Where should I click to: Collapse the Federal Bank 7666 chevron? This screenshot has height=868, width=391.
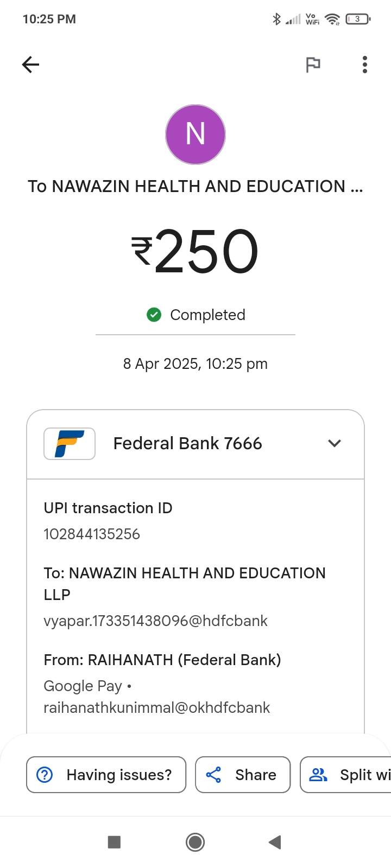pos(335,444)
